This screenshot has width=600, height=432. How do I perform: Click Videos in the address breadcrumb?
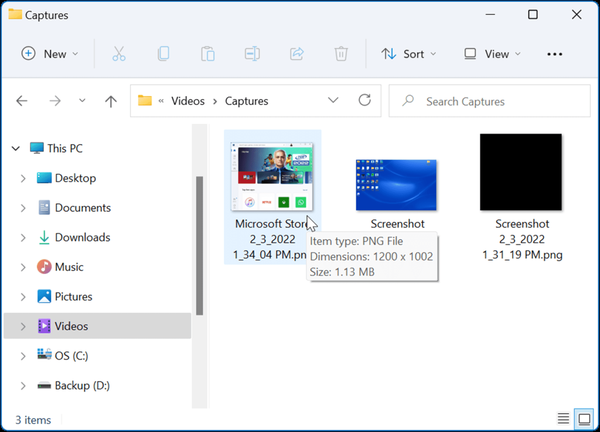[188, 101]
